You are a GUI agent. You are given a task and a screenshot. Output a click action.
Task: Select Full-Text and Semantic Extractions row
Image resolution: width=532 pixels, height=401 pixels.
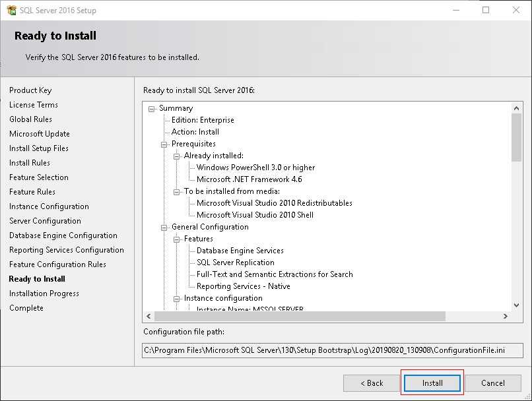click(275, 274)
